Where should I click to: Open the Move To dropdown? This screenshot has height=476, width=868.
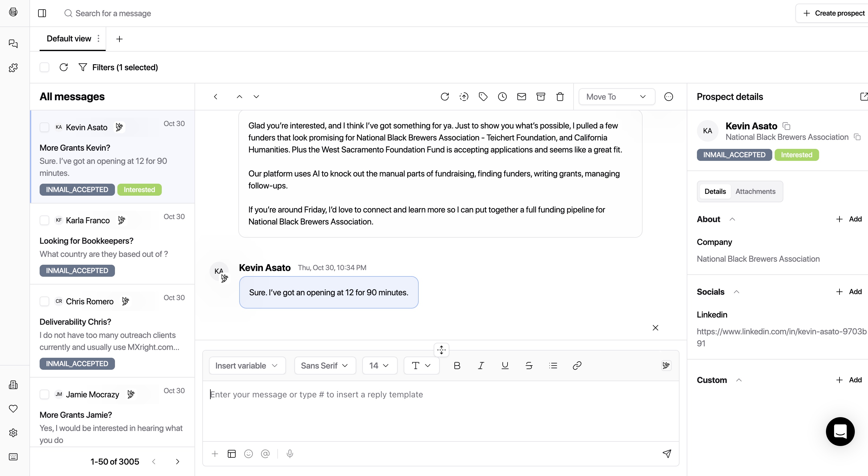pos(616,97)
